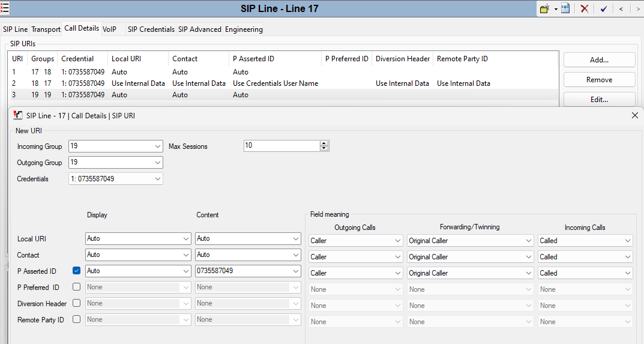Click the create new record folder icon
This screenshot has height=344, width=644.
click(544, 8)
